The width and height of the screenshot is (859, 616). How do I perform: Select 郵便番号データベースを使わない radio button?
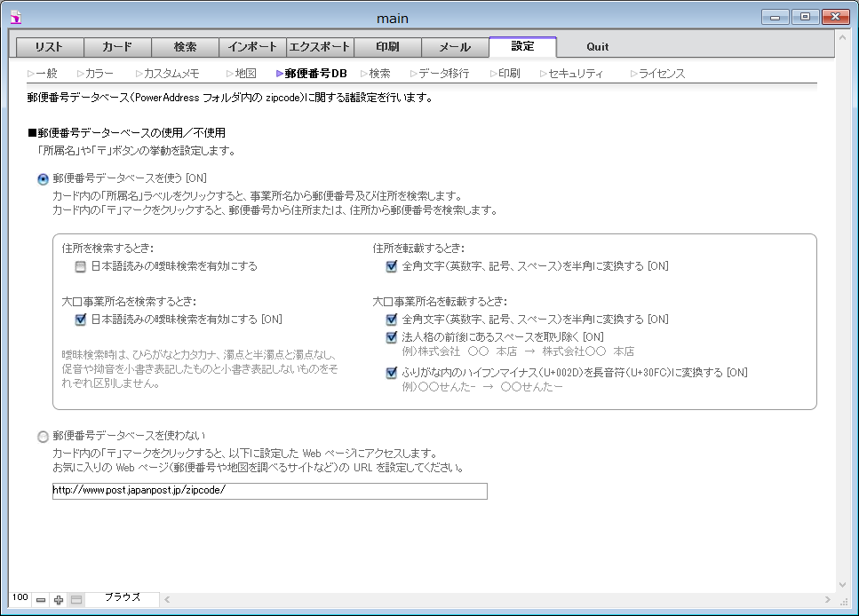(44, 437)
